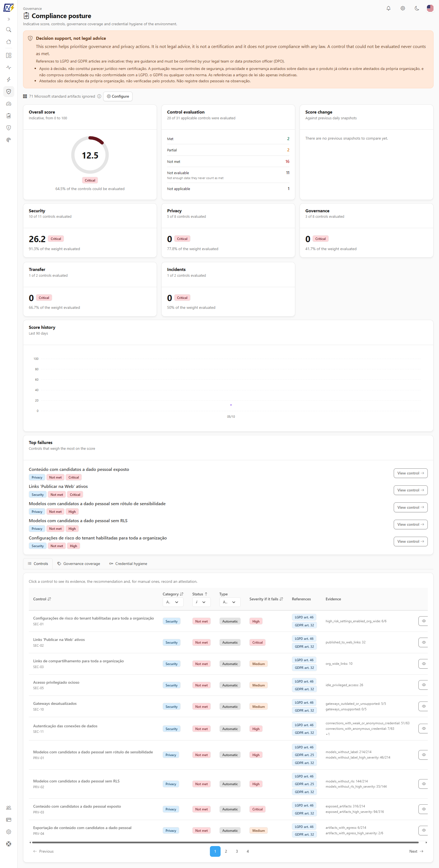Click 'Gateways desatualizados' control name
439x868 pixels.
(55, 703)
